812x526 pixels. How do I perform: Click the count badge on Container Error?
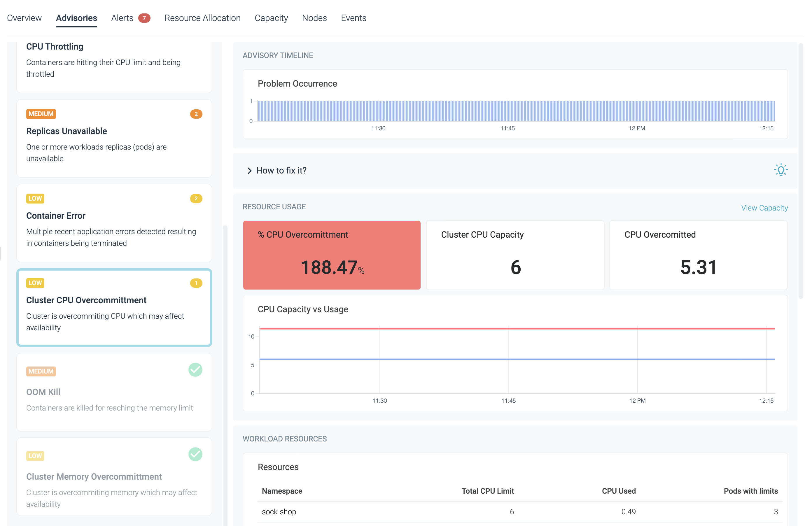point(196,199)
